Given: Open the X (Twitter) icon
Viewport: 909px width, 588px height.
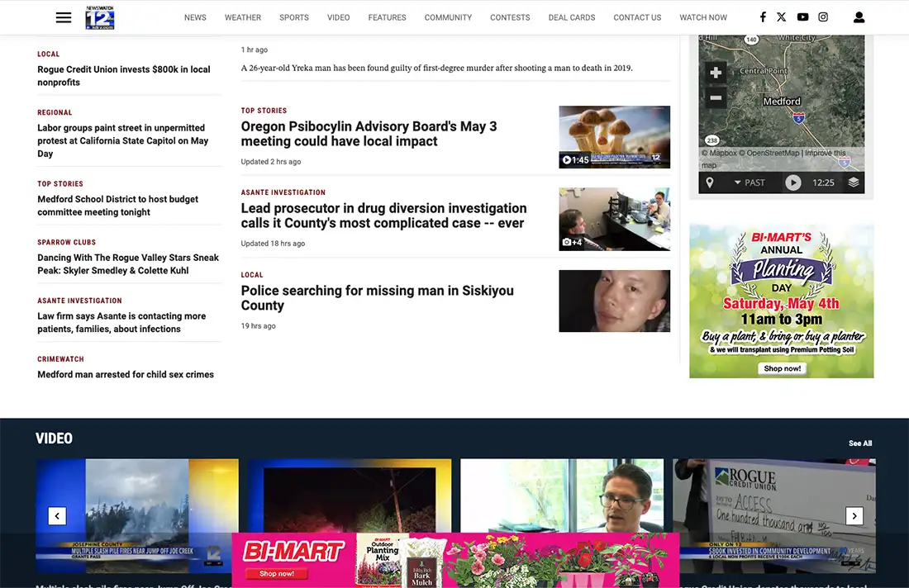Looking at the screenshot, I should [782, 17].
